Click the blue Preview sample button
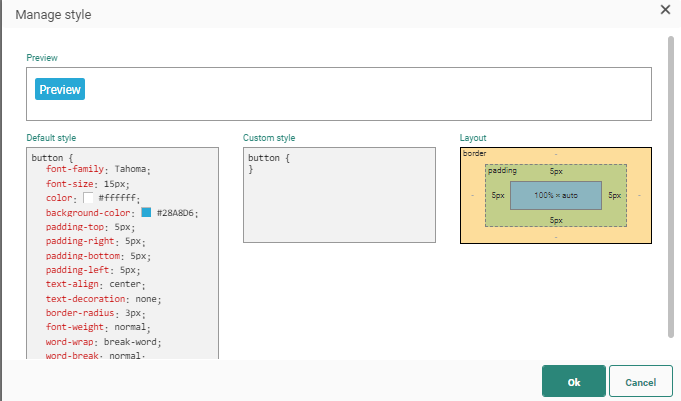The height and width of the screenshot is (401, 681). pos(60,89)
